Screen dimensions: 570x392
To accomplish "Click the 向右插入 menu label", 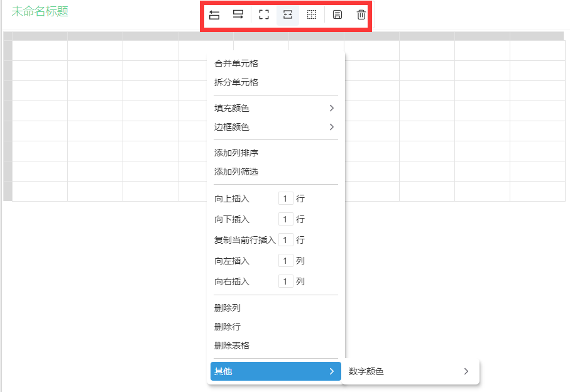I will 232,281.
